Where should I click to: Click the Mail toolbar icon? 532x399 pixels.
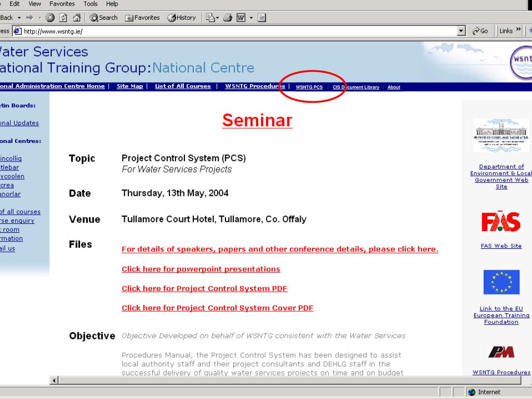click(x=210, y=18)
